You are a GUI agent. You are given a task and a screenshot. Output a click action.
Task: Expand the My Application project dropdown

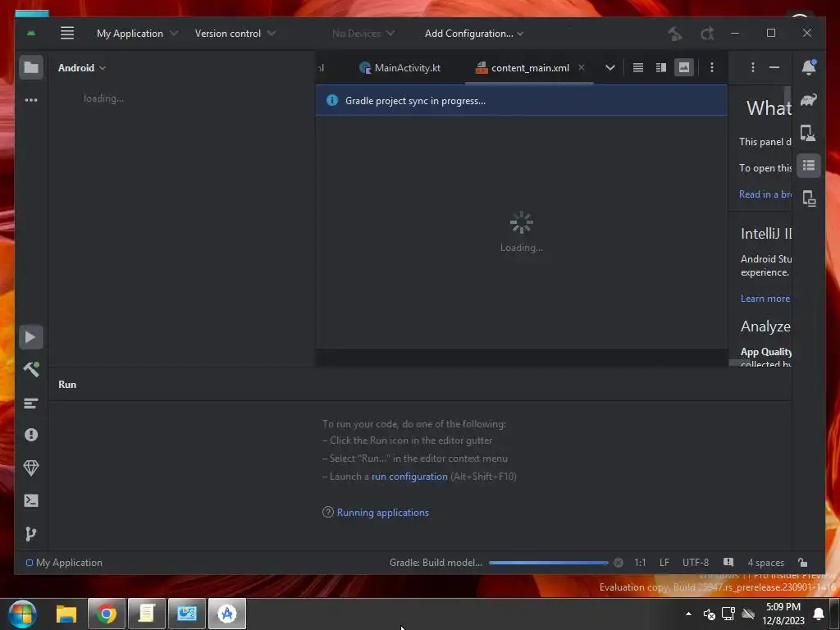(137, 33)
